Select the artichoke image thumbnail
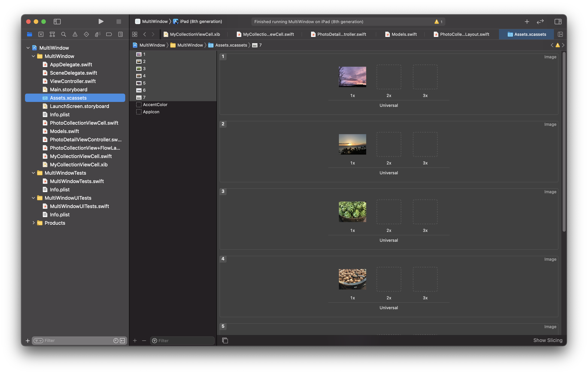The image size is (588, 374). point(352,212)
